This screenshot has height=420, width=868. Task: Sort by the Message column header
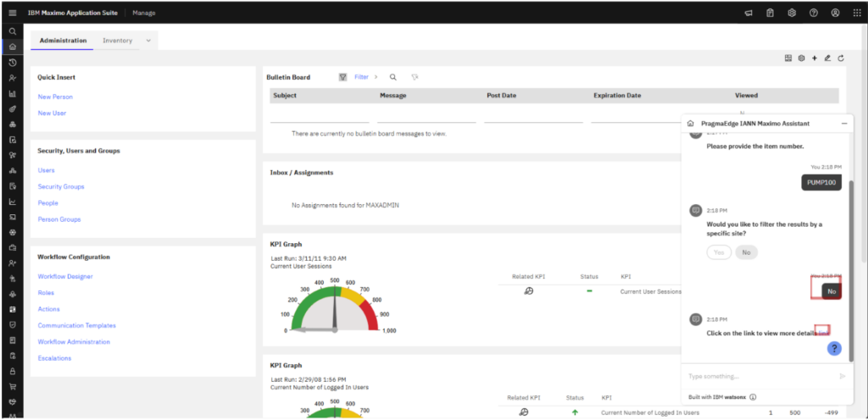click(x=393, y=96)
